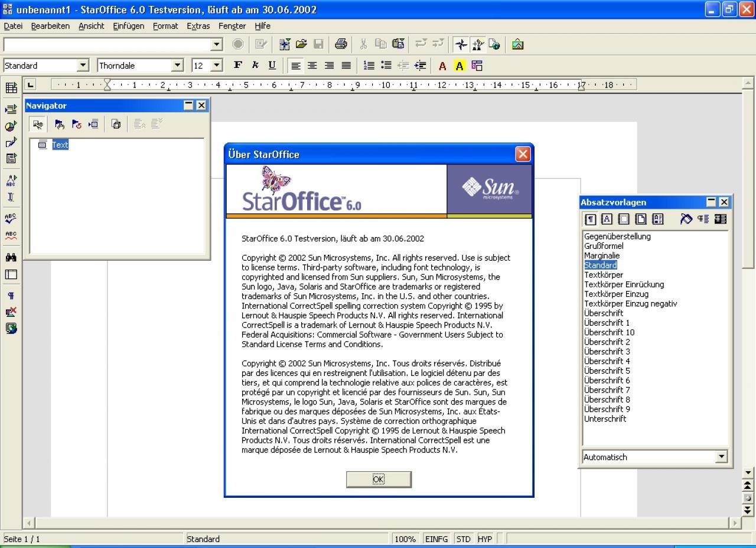Click OK in Über StarOffice dialog
Image resolution: width=756 pixels, height=548 pixels.
[379, 479]
